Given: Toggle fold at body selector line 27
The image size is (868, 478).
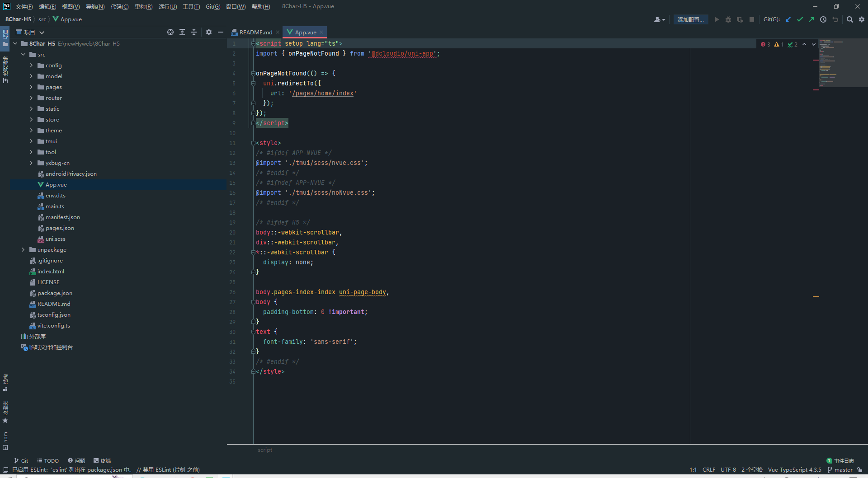Looking at the screenshot, I should (253, 302).
